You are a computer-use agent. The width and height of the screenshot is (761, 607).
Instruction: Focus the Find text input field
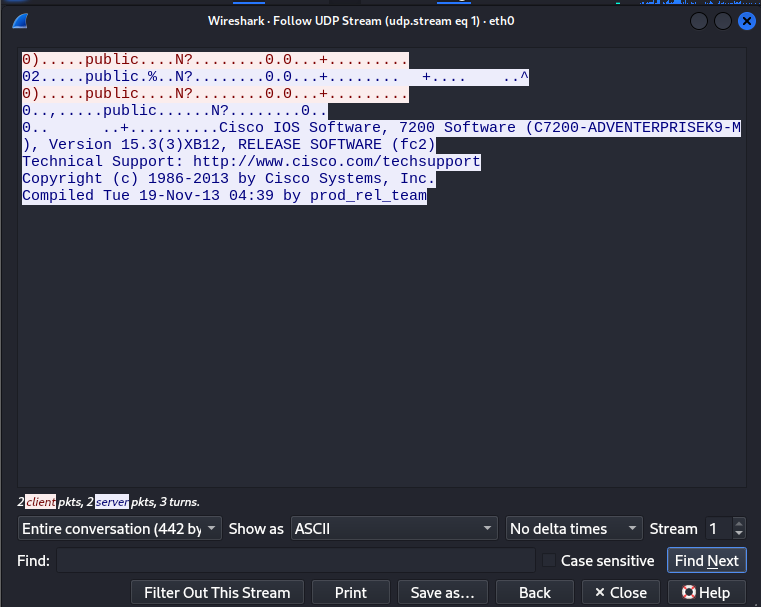[x=295, y=561]
